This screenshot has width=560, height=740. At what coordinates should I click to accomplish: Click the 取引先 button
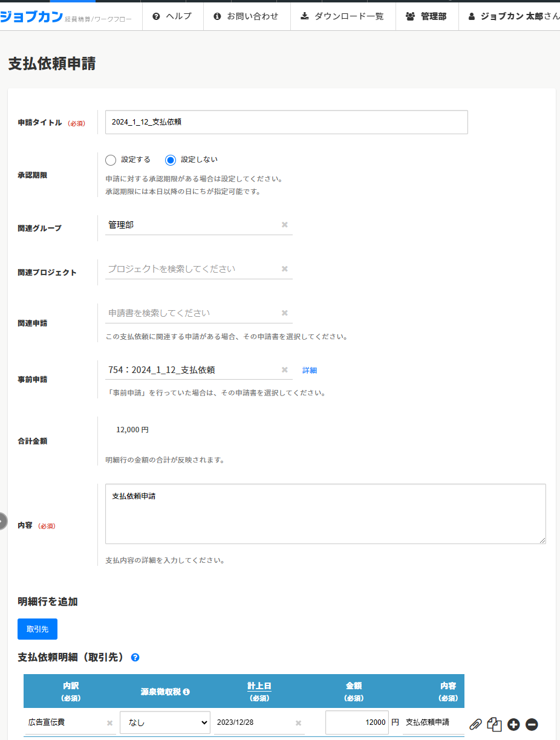tap(37, 629)
